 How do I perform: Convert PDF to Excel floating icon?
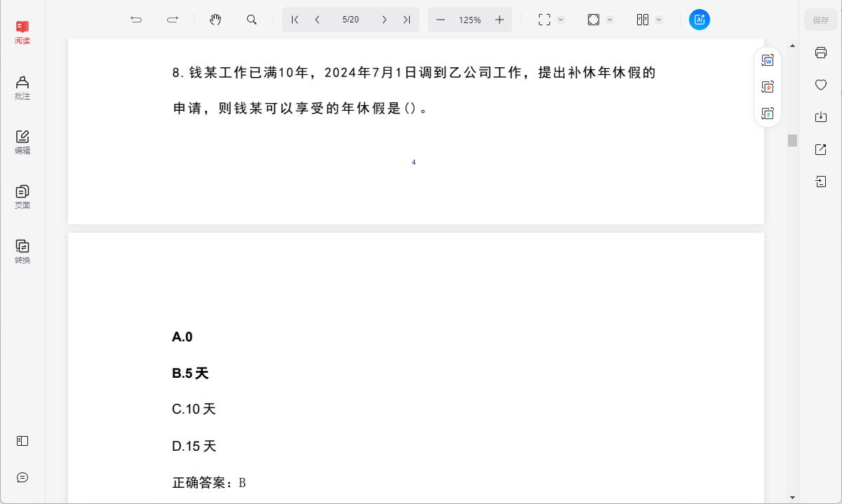pos(768,113)
